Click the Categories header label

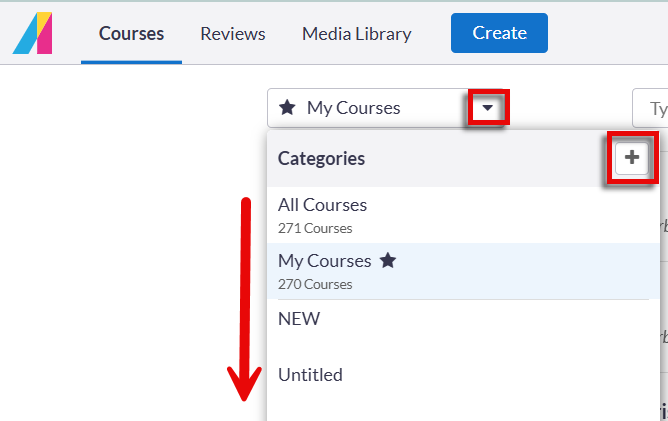click(x=321, y=159)
